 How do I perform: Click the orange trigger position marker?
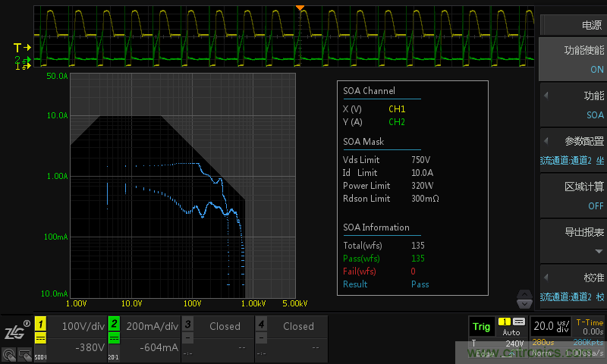click(x=300, y=8)
